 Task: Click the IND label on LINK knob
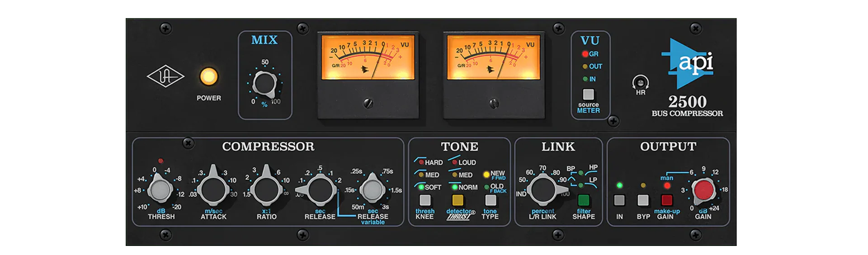pyautogui.click(x=521, y=194)
